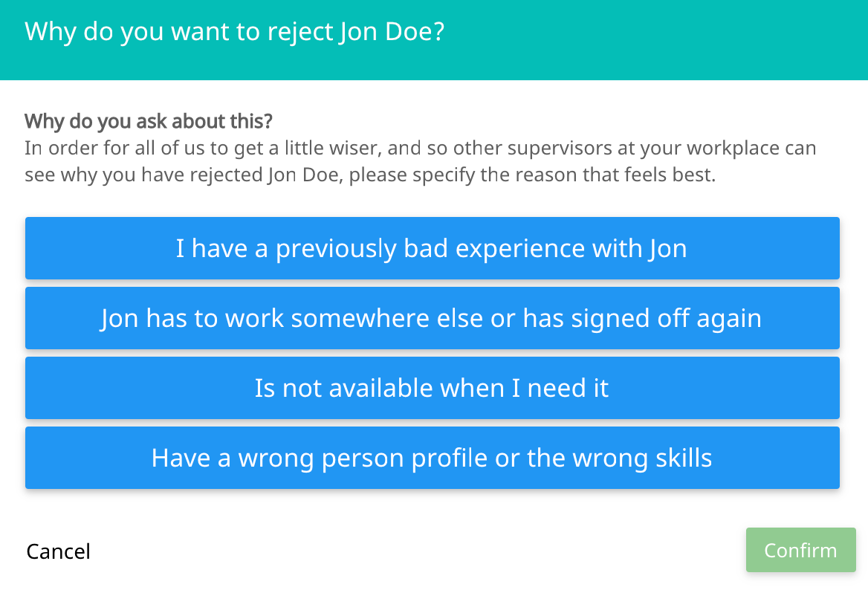Image resolution: width=868 pixels, height=590 pixels.
Task: Indicate Jon is unavailable when needed
Action: [433, 387]
